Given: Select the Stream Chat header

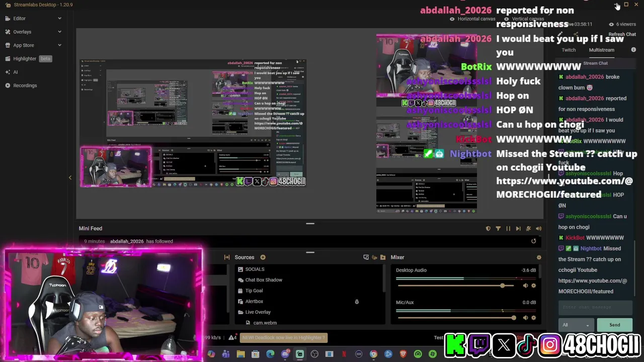Looking at the screenshot, I should coord(595,63).
